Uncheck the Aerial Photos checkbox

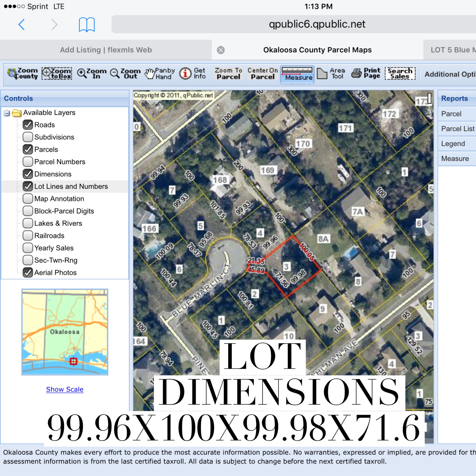point(28,272)
